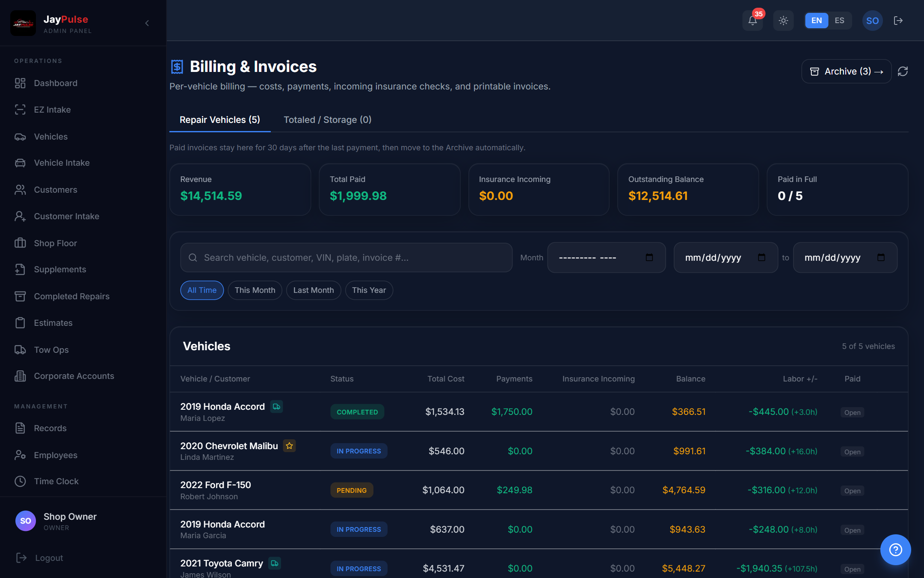Click the Tow Ops truck icon
Image resolution: width=924 pixels, height=578 pixels.
[x=20, y=350]
